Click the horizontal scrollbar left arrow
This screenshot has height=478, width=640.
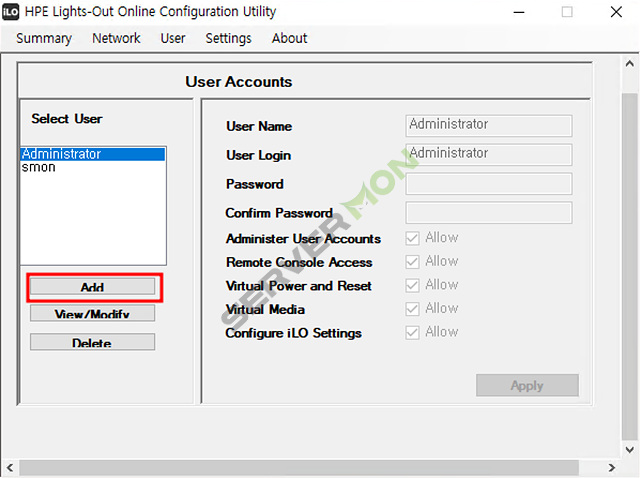[9, 468]
